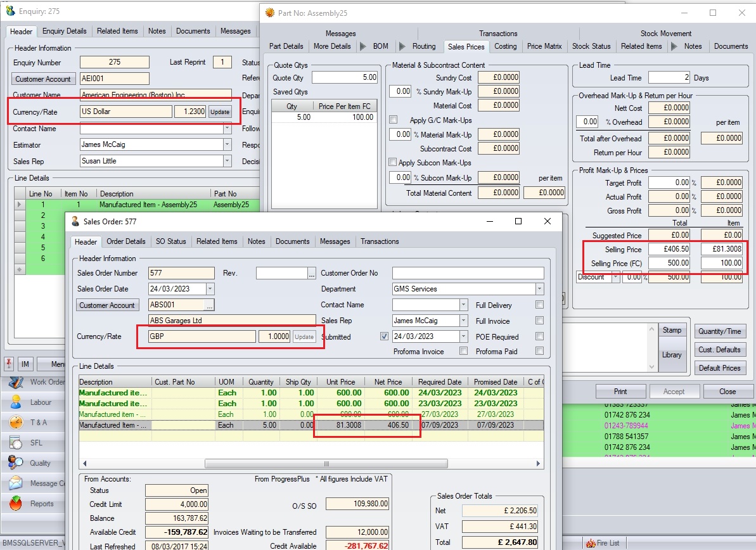Open the SO Status tab
The height and width of the screenshot is (550, 756).
click(171, 241)
